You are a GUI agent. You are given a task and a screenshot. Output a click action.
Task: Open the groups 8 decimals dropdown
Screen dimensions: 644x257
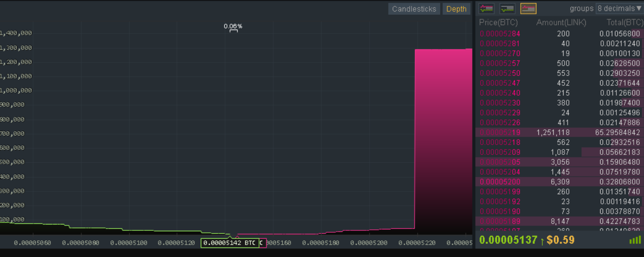click(619, 8)
